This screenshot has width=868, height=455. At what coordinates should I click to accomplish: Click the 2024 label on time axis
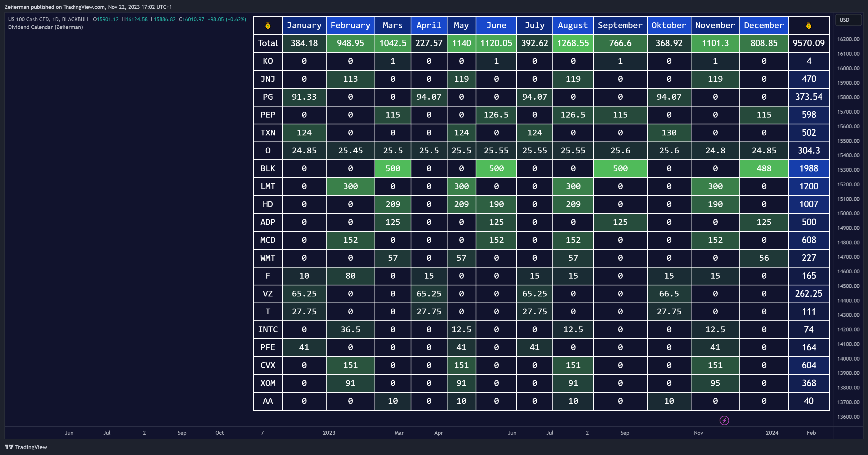pos(772,433)
